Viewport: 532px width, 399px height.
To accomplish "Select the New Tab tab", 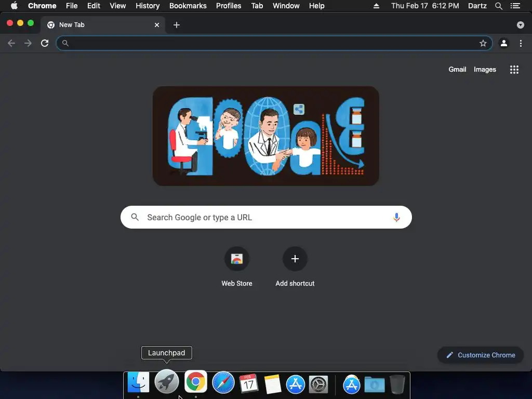I will (103, 25).
